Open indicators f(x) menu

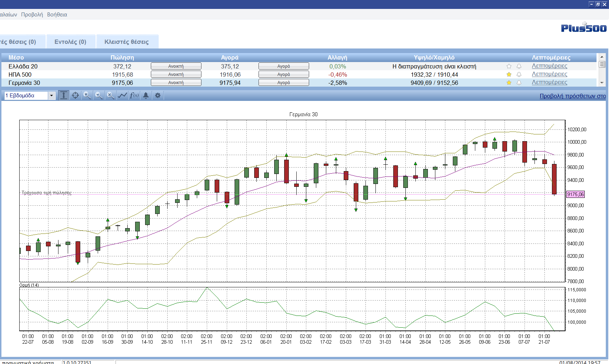tap(134, 96)
